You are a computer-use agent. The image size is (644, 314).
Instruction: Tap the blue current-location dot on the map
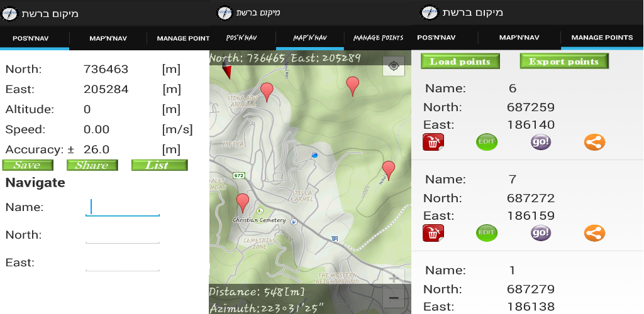[314, 155]
